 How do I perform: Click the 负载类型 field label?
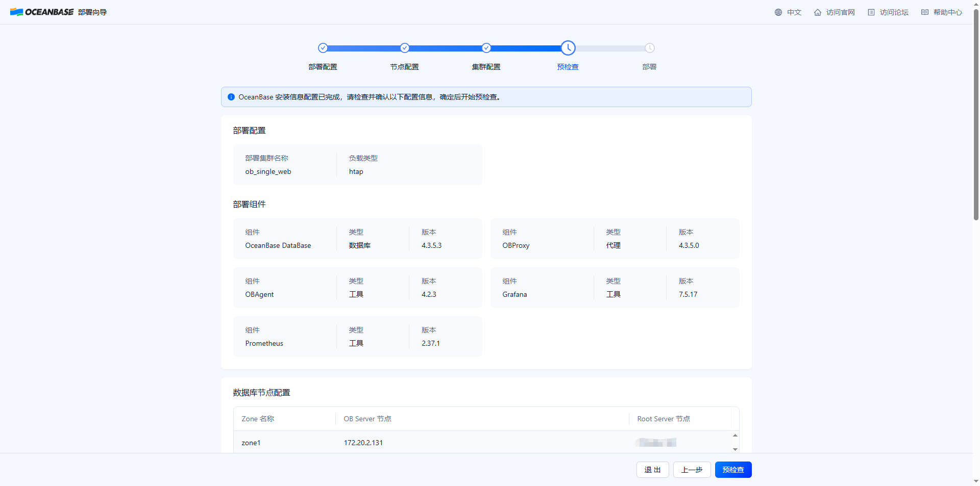[x=363, y=158]
